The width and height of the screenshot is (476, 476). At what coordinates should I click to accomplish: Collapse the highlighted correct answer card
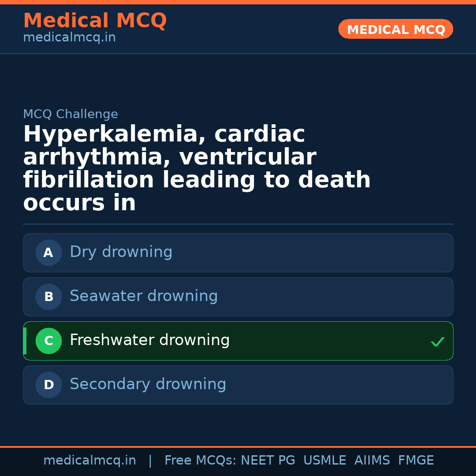coord(238,341)
